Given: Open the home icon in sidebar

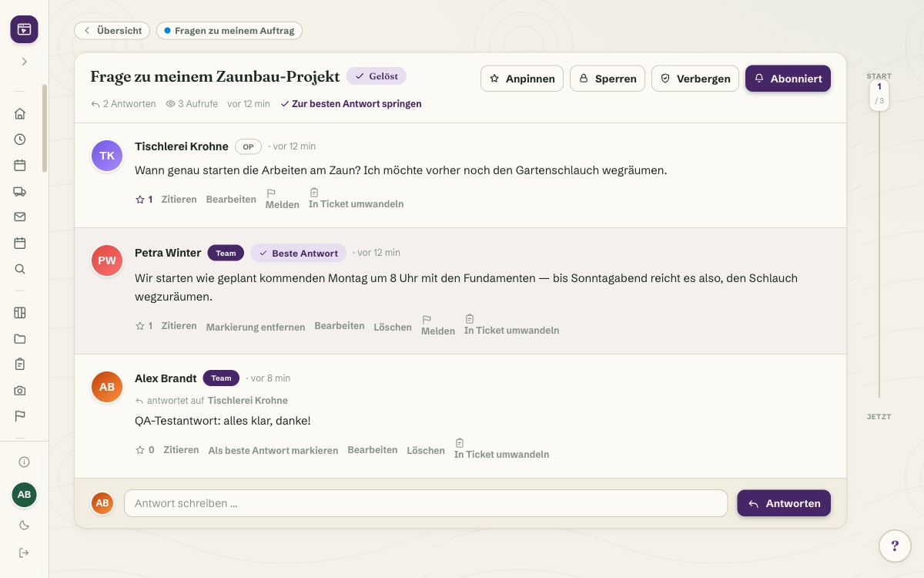Looking at the screenshot, I should pos(20,113).
